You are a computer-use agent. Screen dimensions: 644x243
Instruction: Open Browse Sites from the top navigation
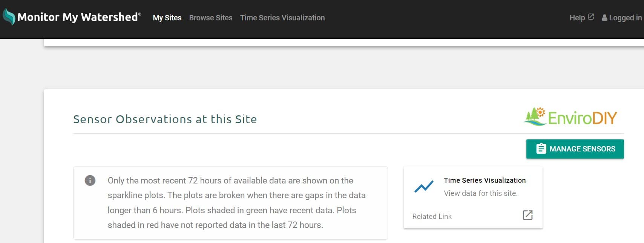point(211,17)
